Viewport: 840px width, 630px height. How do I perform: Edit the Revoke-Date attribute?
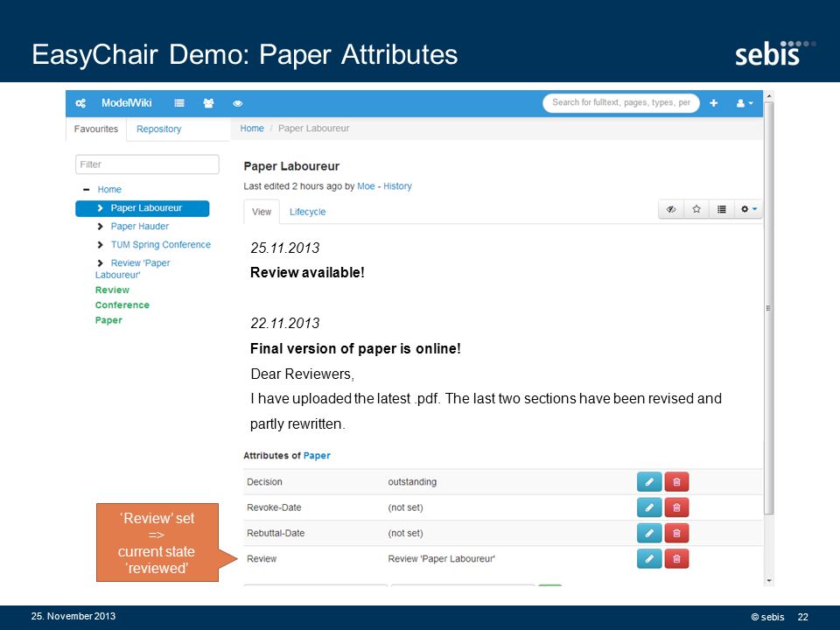649,507
